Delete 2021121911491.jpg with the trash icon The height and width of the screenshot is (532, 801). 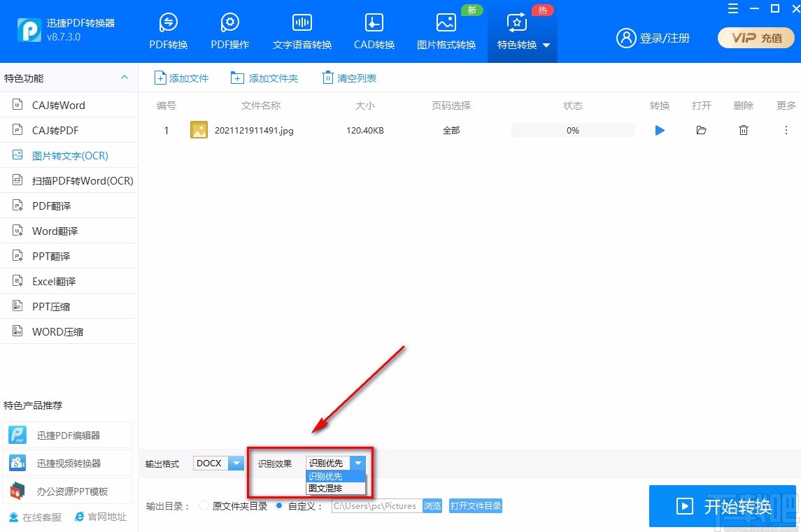pos(743,130)
